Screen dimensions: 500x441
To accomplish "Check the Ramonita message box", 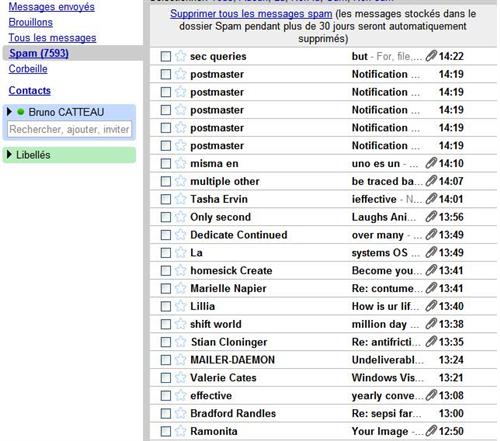I will 166,431.
